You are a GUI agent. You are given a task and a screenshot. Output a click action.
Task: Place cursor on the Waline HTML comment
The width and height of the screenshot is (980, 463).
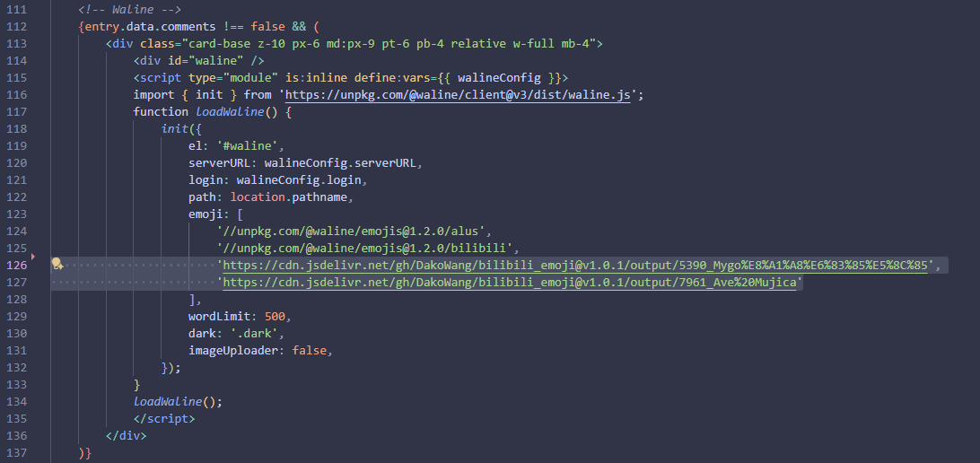click(x=129, y=9)
